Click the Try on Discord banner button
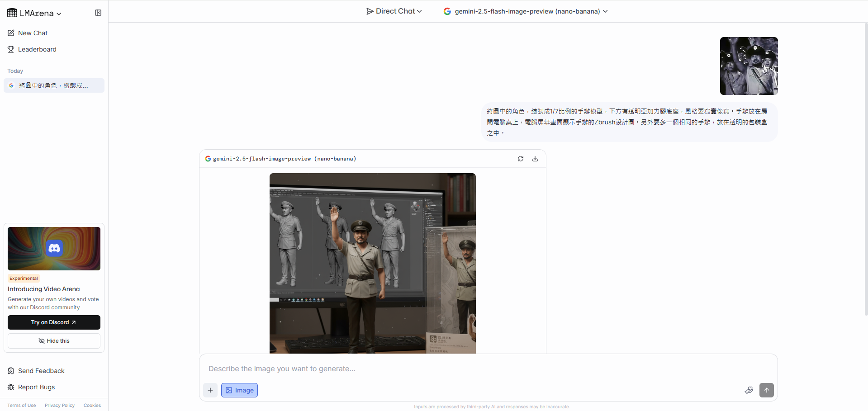 point(54,322)
